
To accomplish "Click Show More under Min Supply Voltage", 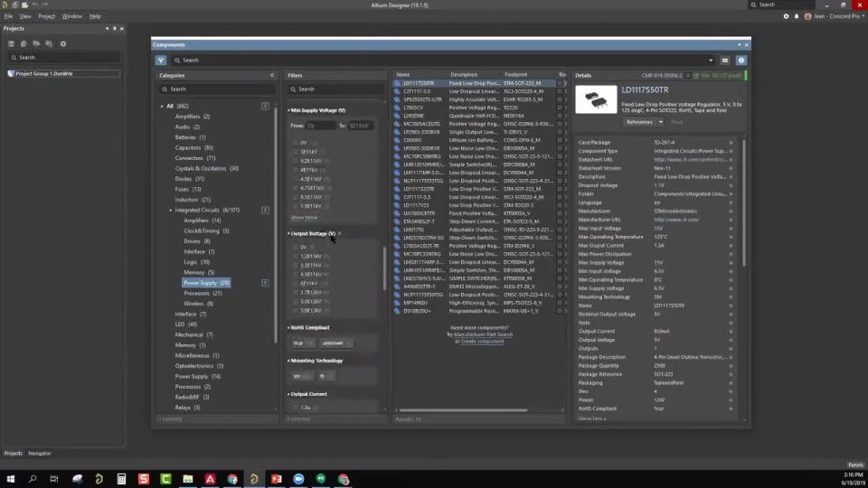I will (304, 218).
